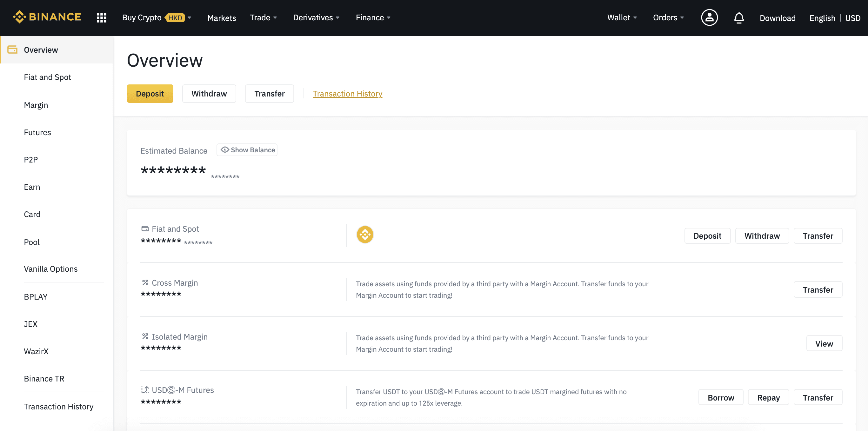The width and height of the screenshot is (868, 431).
Task: Open Vanilla Options in the sidebar
Action: (x=50, y=269)
